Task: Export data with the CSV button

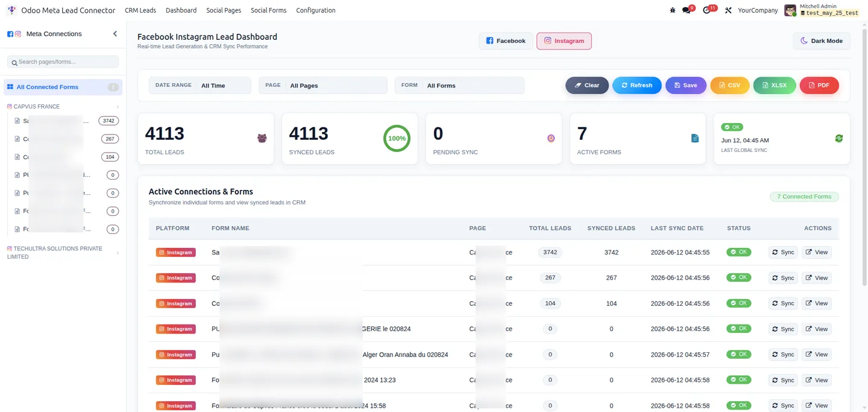Action: [730, 86]
